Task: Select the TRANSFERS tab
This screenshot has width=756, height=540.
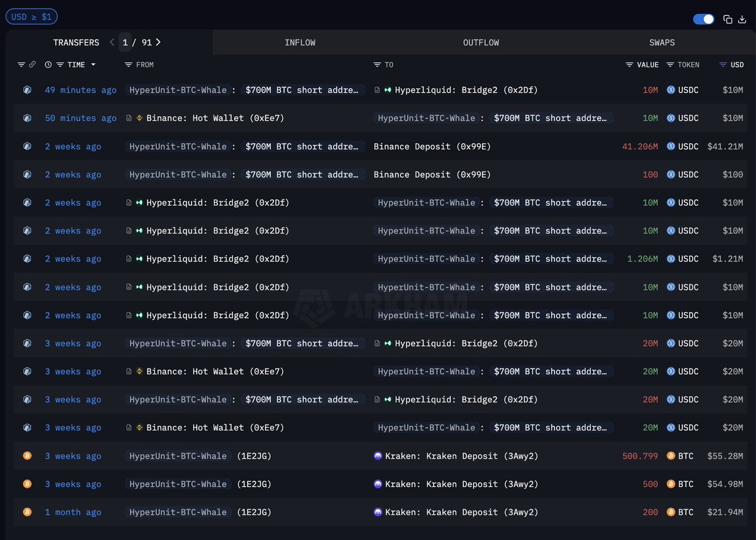Action: pos(76,43)
